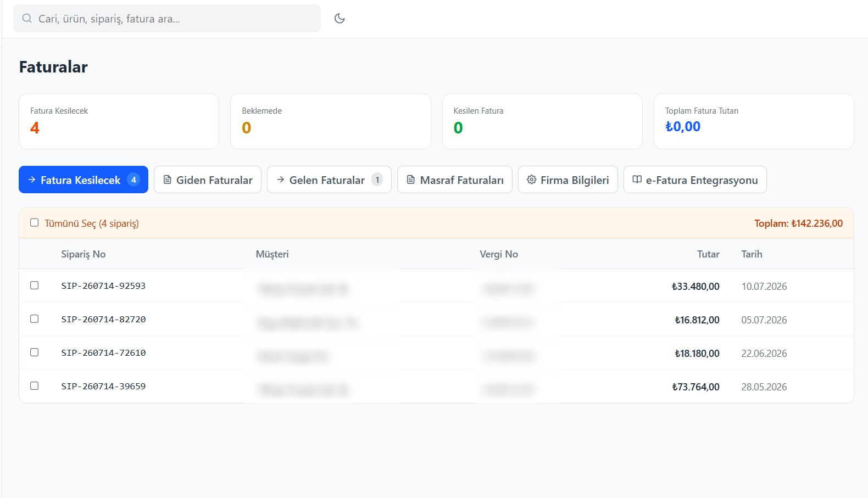
Task: Switch to Masraf Faturaları tab
Action: [455, 180]
